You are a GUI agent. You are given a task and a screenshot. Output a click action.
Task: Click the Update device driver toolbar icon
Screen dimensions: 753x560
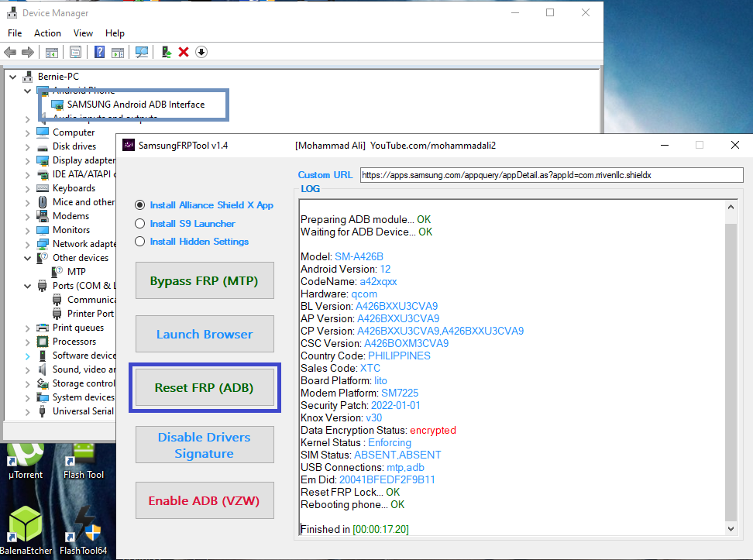(x=166, y=52)
